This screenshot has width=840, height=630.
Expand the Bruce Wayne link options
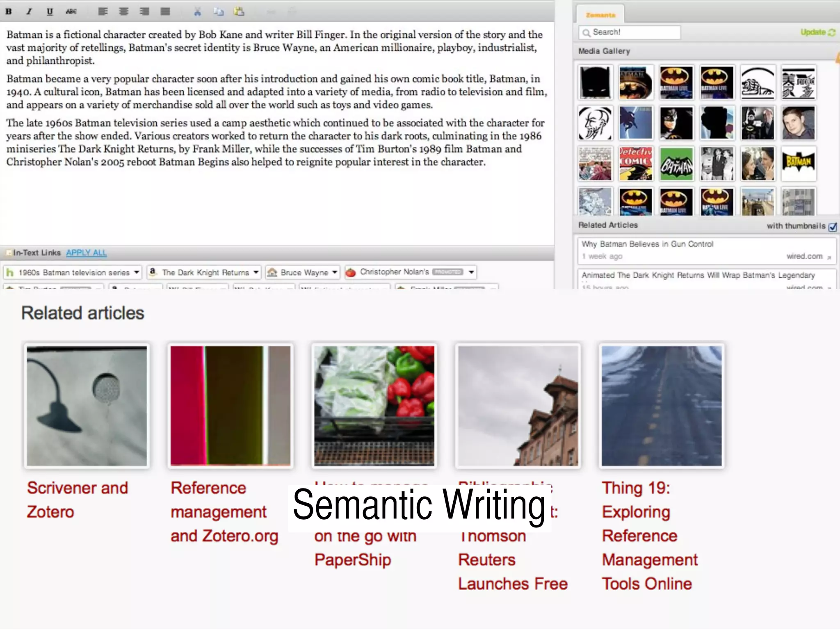point(335,272)
